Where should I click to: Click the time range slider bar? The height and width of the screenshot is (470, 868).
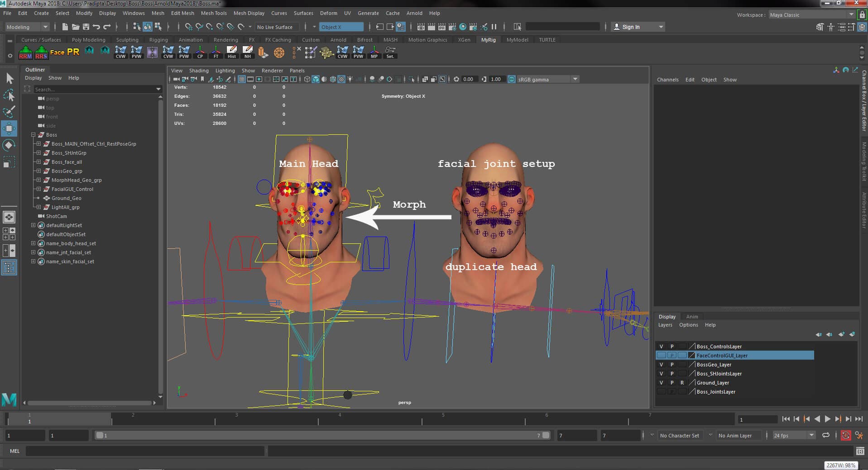pyautogui.click(x=323, y=435)
